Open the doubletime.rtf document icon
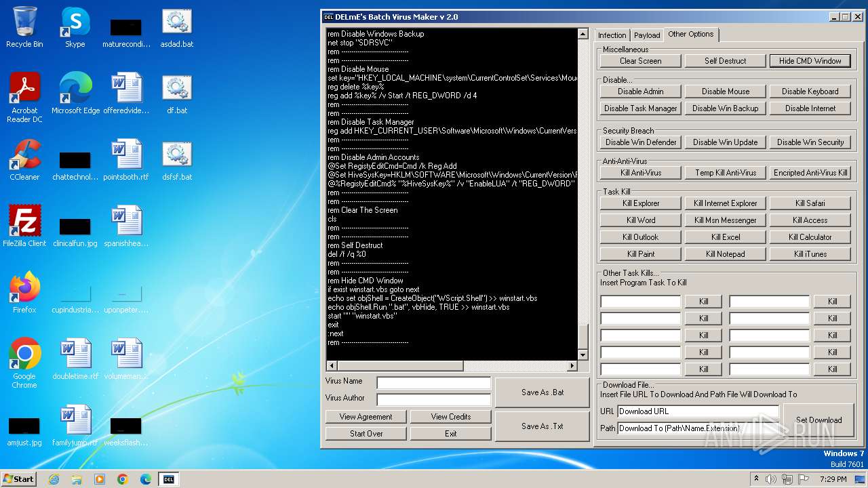This screenshot has width=868, height=488. click(75, 359)
